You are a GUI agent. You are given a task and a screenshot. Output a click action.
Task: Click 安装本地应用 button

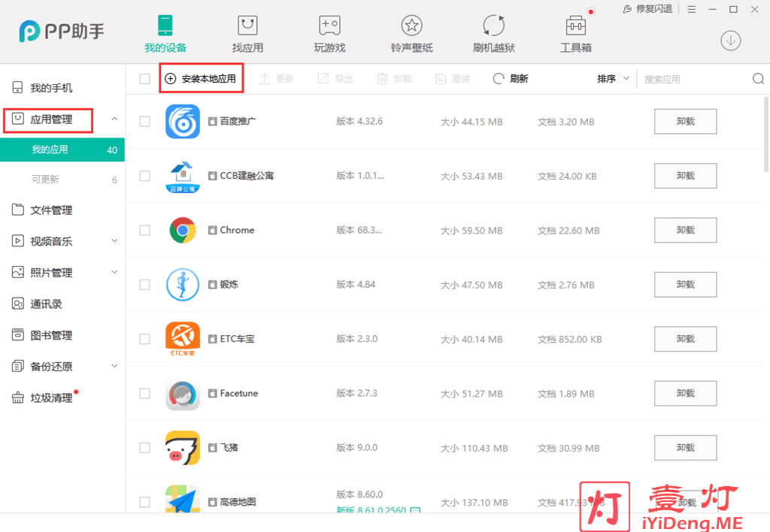point(201,79)
